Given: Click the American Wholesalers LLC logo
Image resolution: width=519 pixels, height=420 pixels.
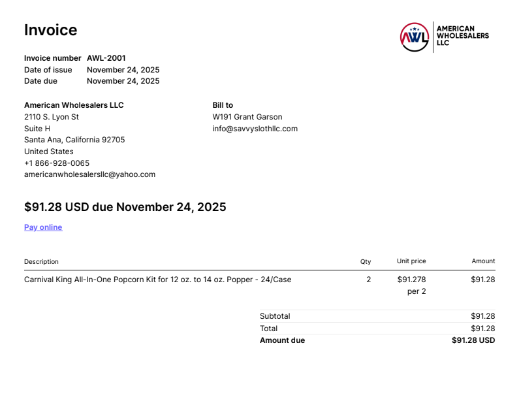Looking at the screenshot, I should (444, 37).
